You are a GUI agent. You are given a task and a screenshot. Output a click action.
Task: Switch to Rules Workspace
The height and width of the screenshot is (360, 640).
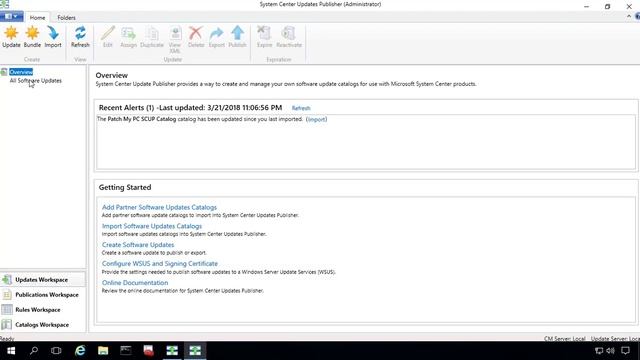42,310
